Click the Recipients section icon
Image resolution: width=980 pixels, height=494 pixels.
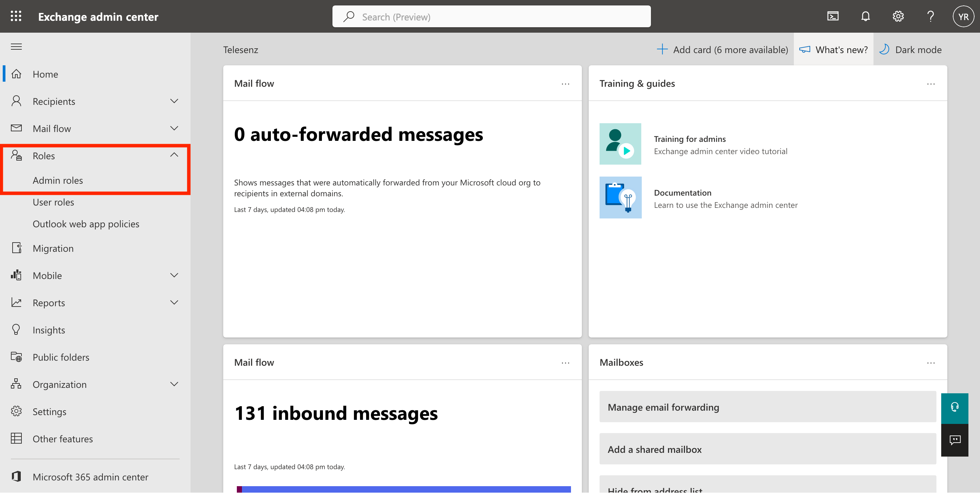pos(17,100)
